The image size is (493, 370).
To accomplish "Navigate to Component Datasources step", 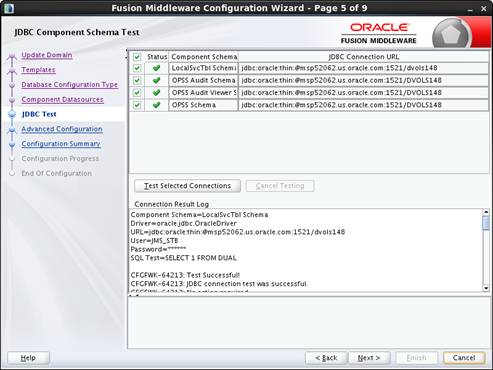I will (62, 99).
